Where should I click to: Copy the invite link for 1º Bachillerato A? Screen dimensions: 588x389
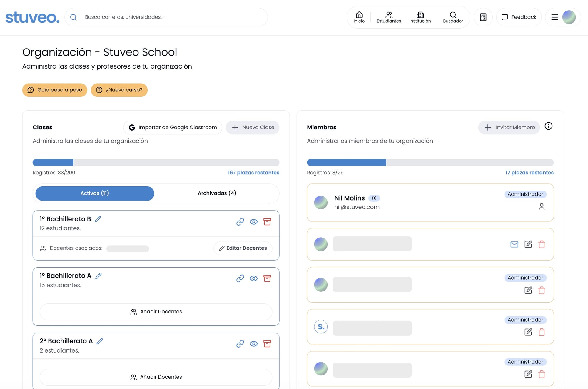click(240, 278)
